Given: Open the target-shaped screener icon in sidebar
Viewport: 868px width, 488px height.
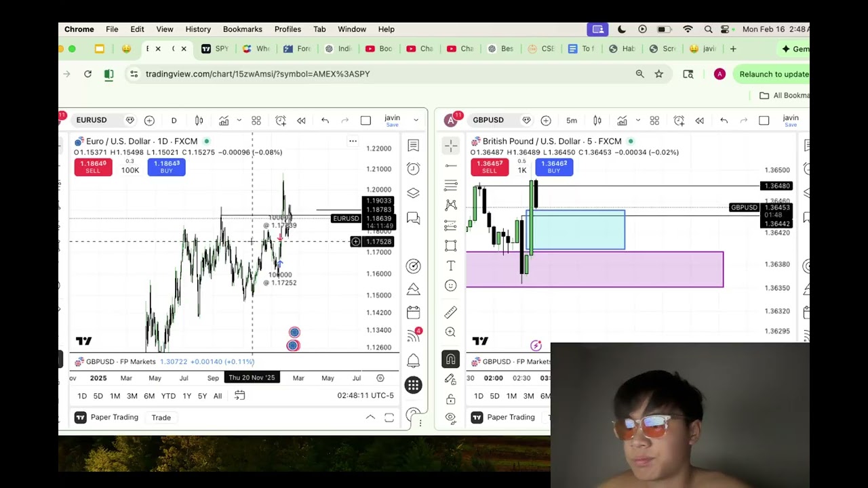Looking at the screenshot, I should 413,266.
